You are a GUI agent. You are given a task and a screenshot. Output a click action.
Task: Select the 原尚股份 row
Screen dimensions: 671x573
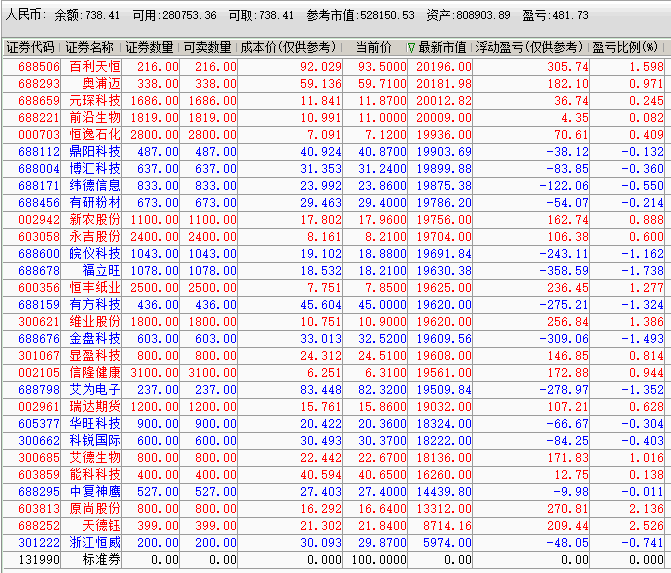333,509
